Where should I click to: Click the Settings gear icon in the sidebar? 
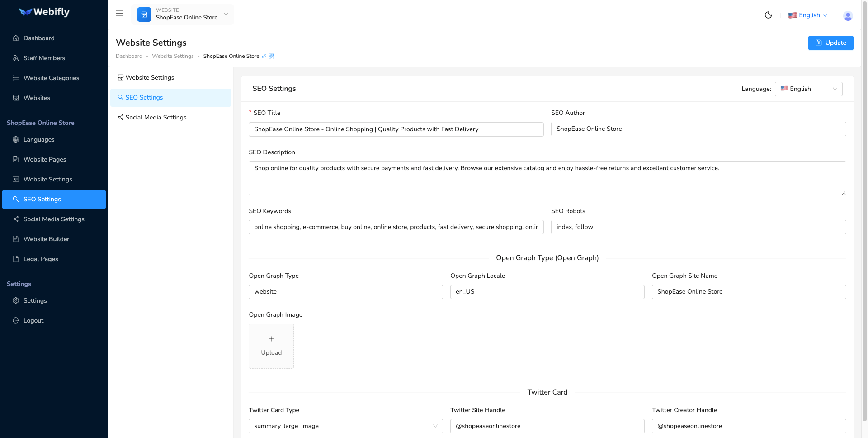click(x=16, y=300)
